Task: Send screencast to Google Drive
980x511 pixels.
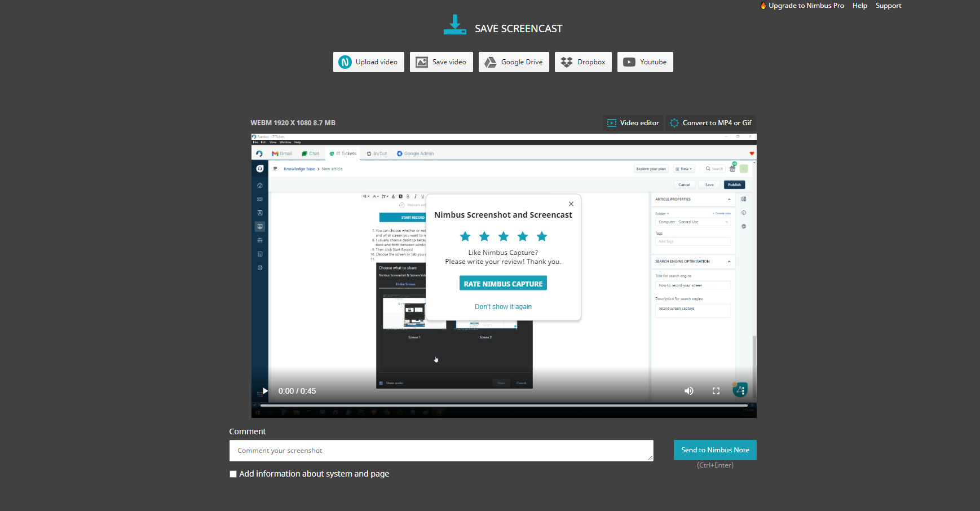Action: coord(514,62)
